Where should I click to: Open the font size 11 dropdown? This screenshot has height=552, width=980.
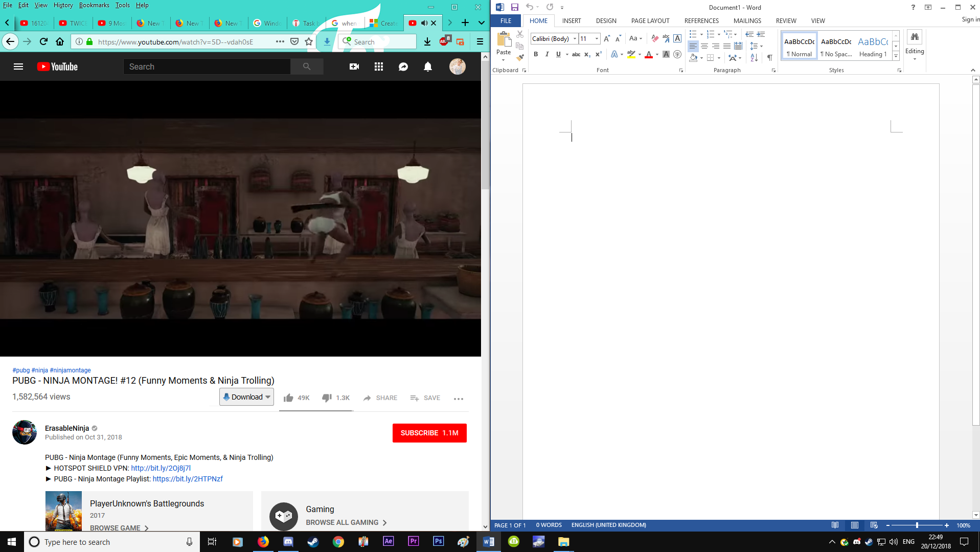pyautogui.click(x=597, y=38)
